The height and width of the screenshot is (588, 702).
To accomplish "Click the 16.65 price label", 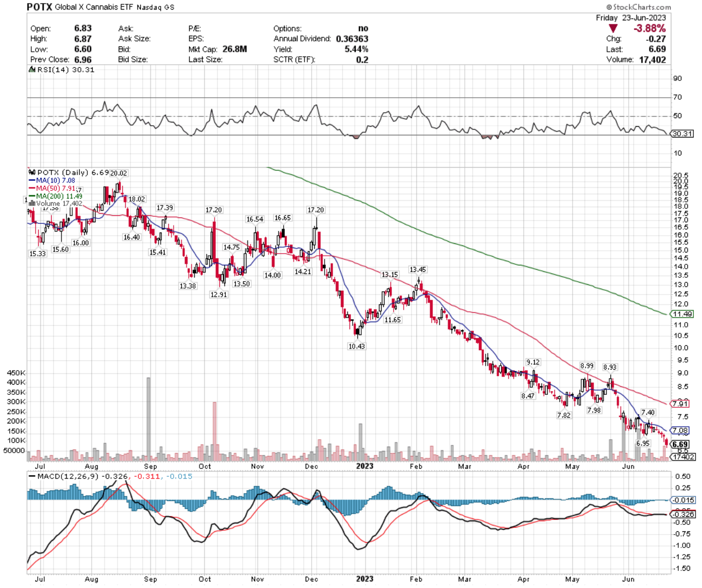I will point(283,218).
